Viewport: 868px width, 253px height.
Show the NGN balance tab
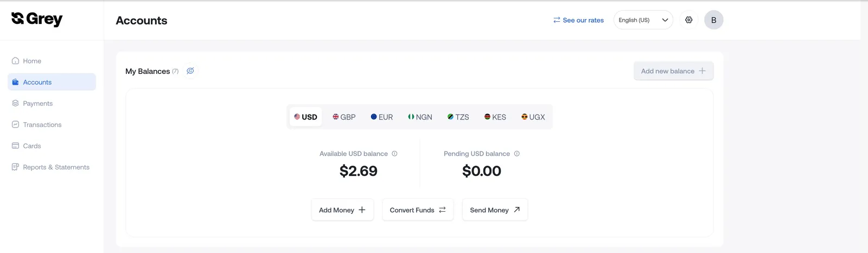click(420, 117)
